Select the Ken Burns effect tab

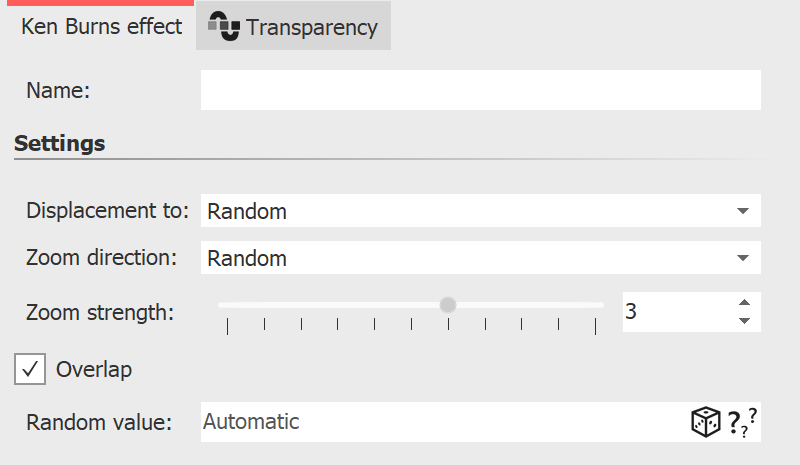pyautogui.click(x=102, y=26)
